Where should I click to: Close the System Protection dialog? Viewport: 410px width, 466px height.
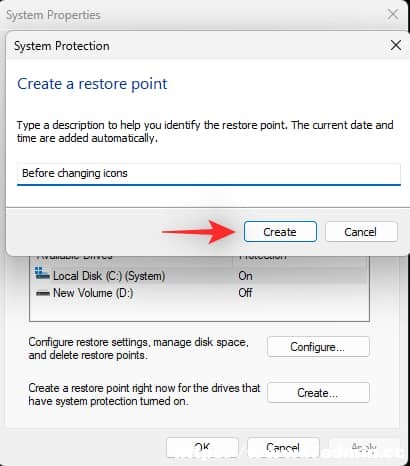pos(396,45)
